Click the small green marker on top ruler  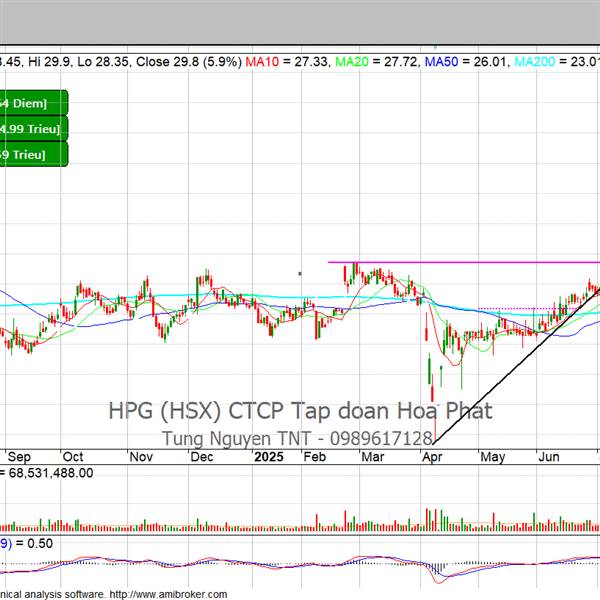[437, 46]
